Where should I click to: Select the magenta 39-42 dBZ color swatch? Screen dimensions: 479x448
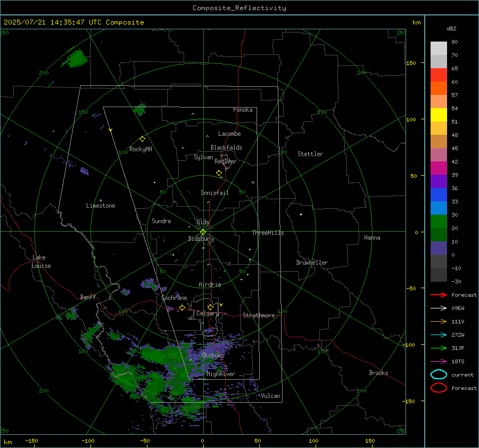(439, 168)
